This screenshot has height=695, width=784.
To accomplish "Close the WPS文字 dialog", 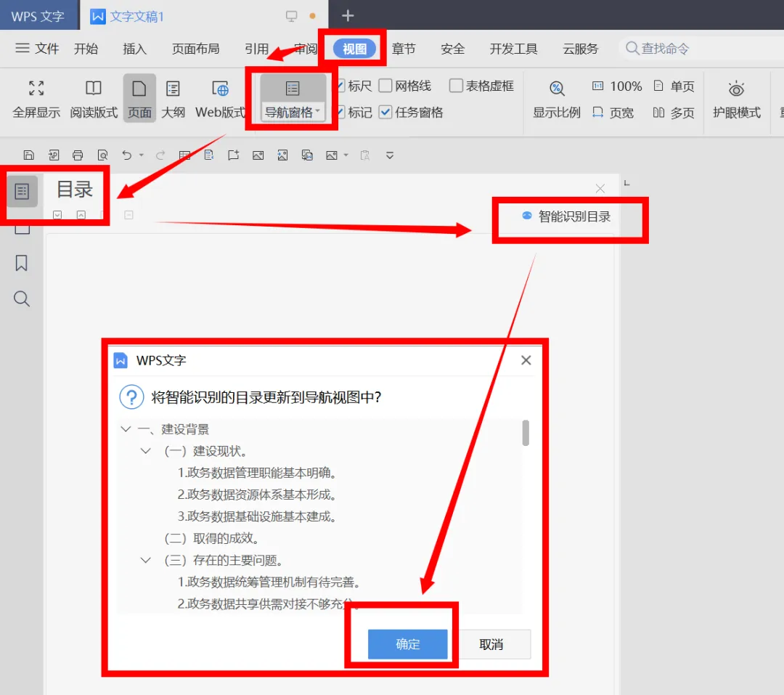I will 526,360.
